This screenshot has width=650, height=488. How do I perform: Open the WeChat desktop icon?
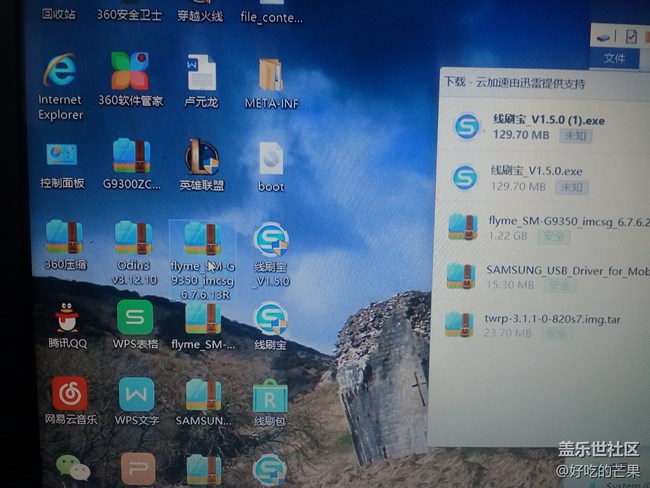pyautogui.click(x=73, y=468)
